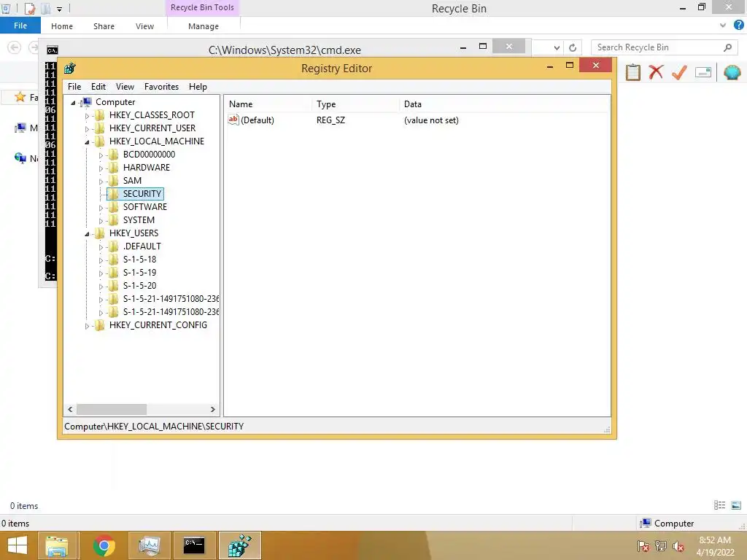Viewport: 747px width, 560px height.
Task: Click the Action Center flag tray icon
Action: [x=643, y=546]
